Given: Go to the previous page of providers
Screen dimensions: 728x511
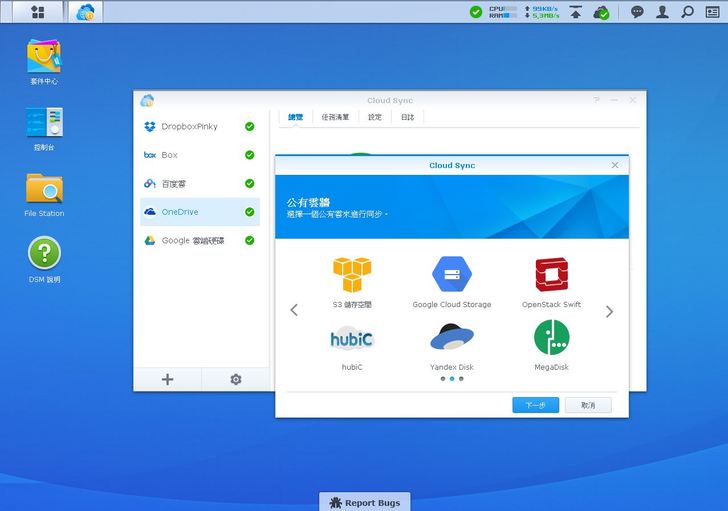Looking at the screenshot, I should tap(294, 311).
